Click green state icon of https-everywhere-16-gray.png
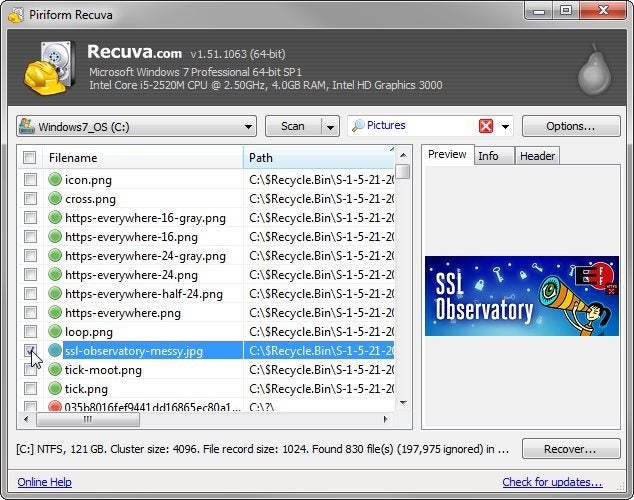Screen dimensions: 634x500 (x=55, y=217)
